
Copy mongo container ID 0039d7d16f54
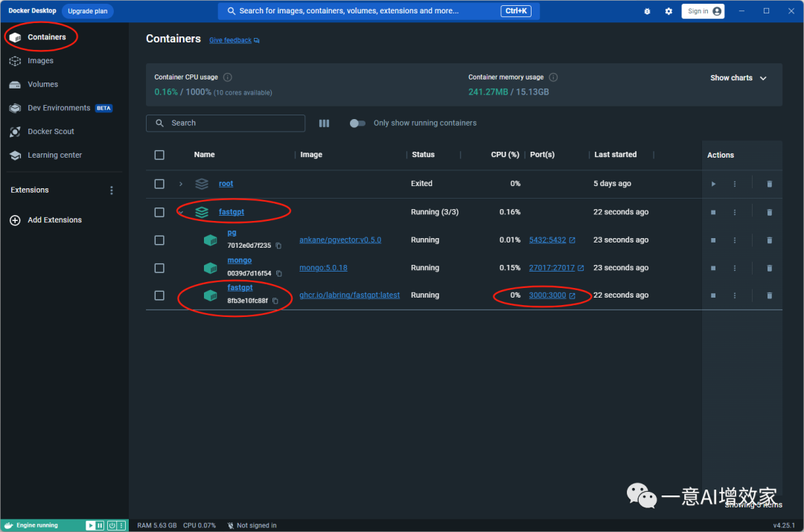pos(279,274)
